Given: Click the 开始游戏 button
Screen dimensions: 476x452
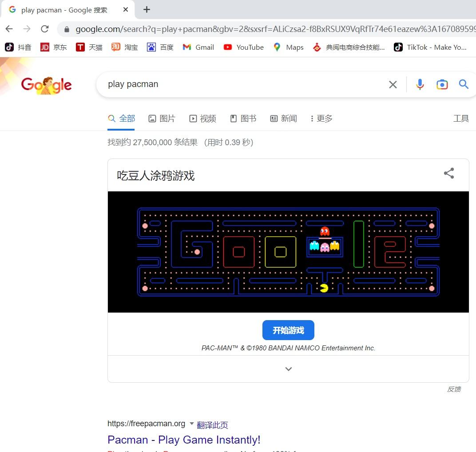Looking at the screenshot, I should [288, 330].
